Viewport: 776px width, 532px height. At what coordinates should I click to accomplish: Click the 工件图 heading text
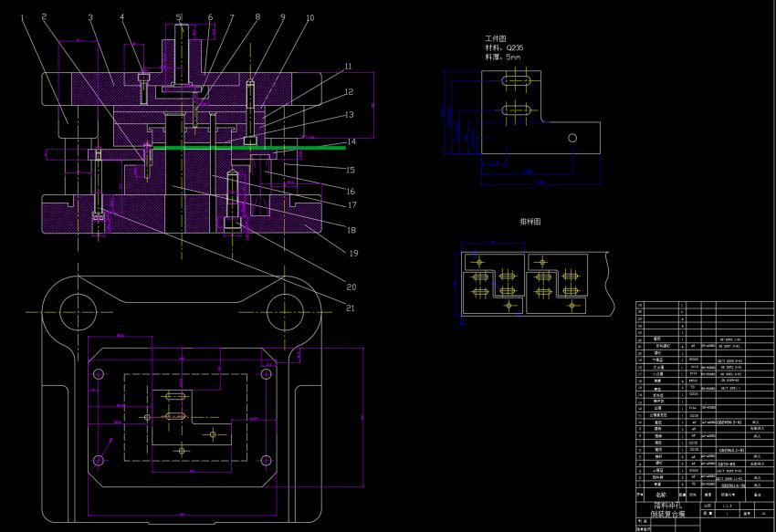(496, 38)
